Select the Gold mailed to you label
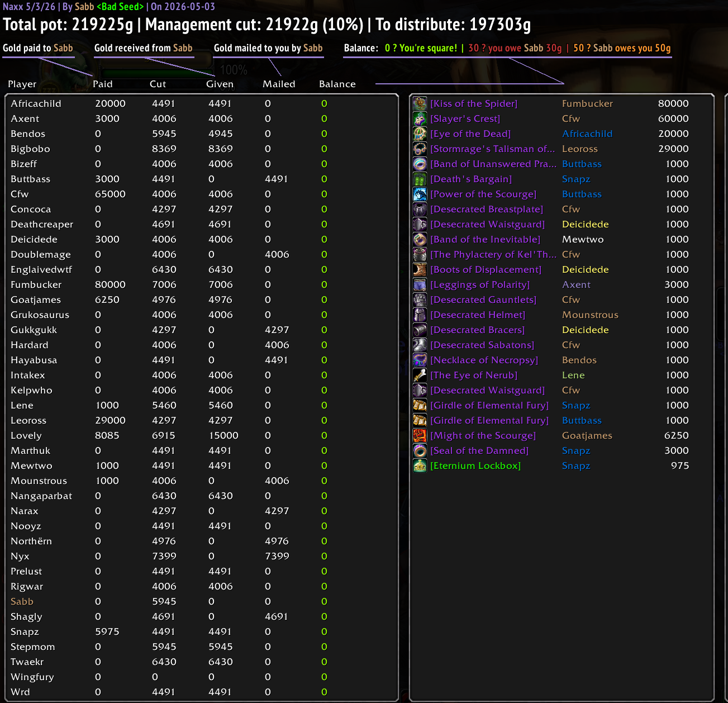 [268, 48]
